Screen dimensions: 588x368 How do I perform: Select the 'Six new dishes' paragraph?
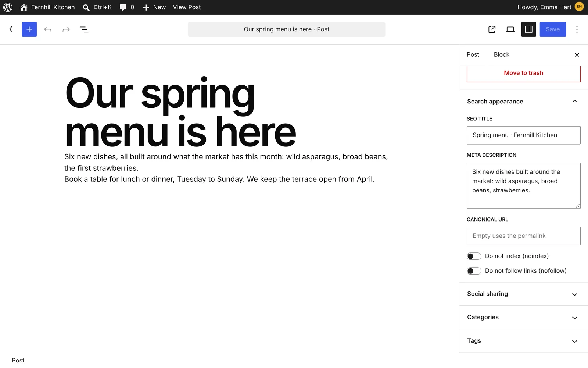(x=226, y=162)
